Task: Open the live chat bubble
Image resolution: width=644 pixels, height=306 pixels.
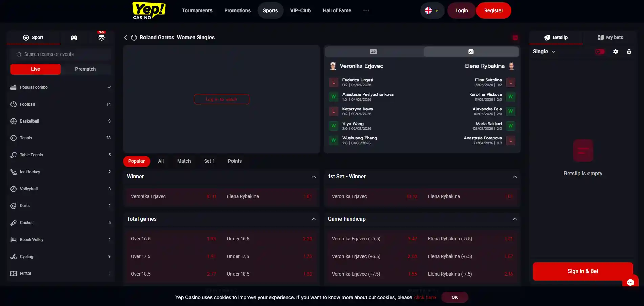Action: (630, 282)
